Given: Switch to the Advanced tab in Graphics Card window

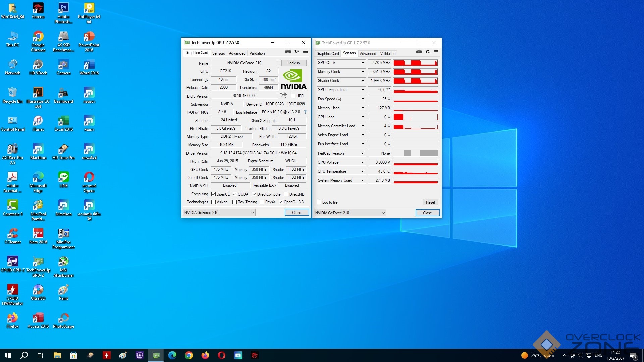Looking at the screenshot, I should coord(237,53).
